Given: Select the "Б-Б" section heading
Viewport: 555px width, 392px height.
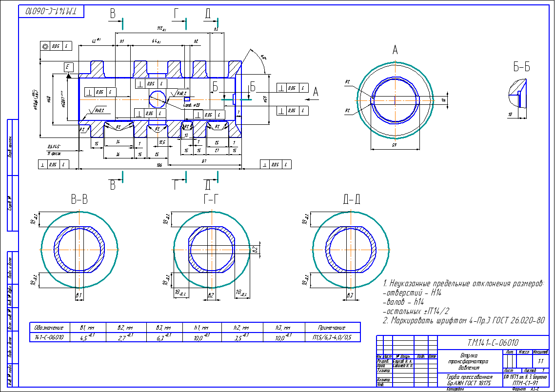Looking at the screenshot, I should tap(521, 67).
